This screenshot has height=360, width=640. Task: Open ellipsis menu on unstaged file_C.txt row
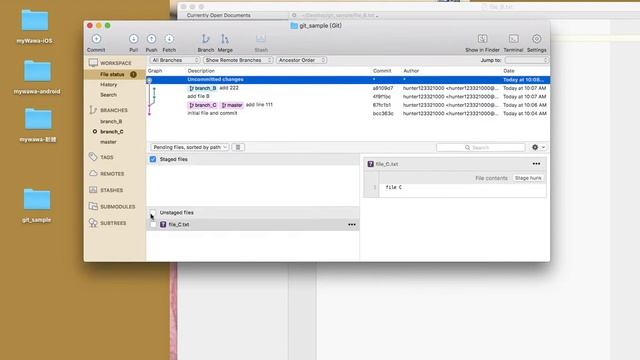pyautogui.click(x=351, y=224)
